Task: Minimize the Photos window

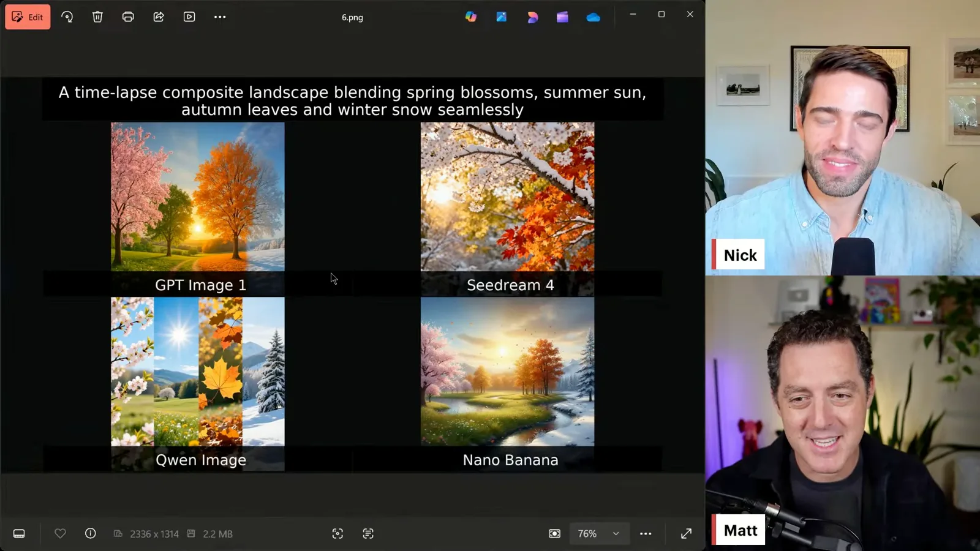Action: [x=633, y=14]
